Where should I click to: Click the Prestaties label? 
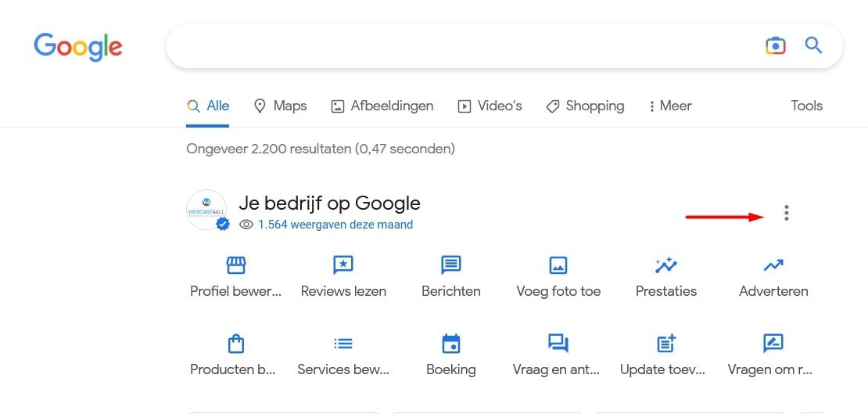click(666, 291)
